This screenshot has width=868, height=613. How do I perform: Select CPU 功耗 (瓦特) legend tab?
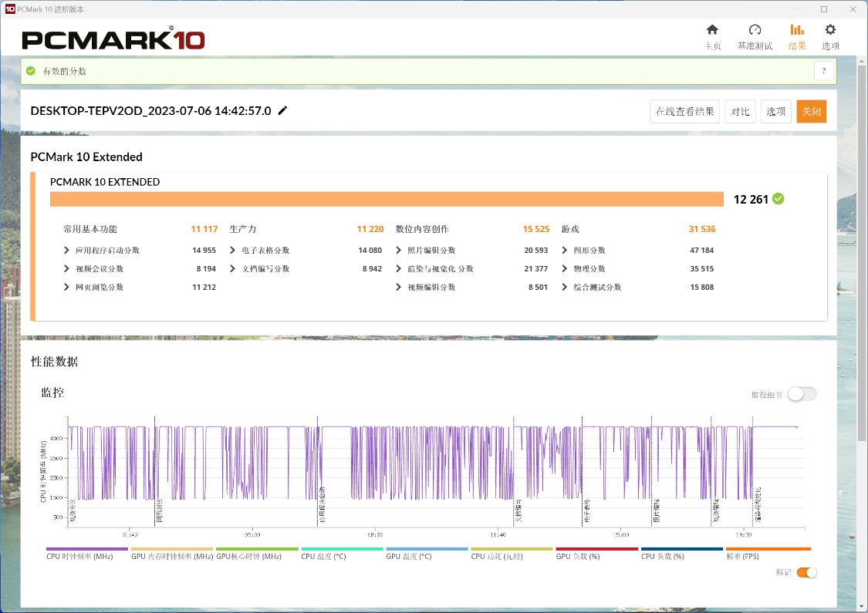tap(512, 554)
